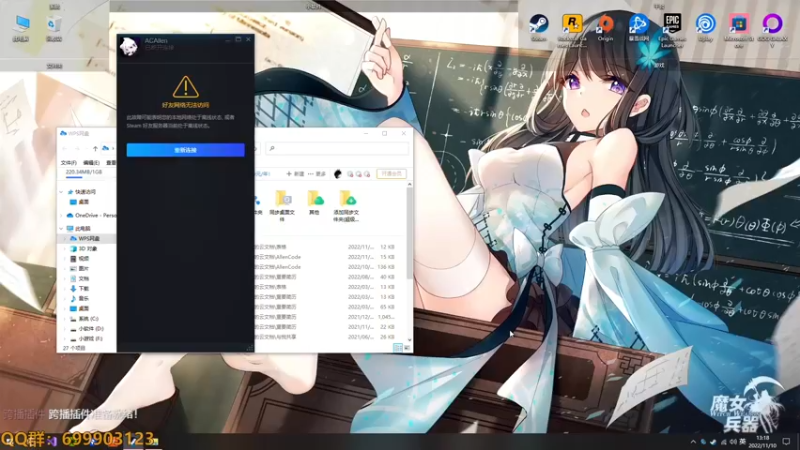Select 3D Objects in the tree
800x450 pixels.
pos(84,248)
